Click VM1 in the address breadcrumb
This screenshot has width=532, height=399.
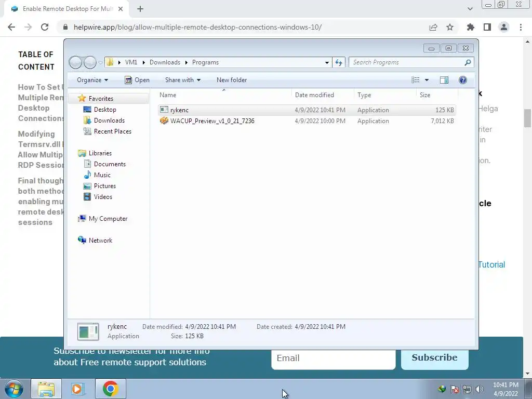(x=131, y=62)
